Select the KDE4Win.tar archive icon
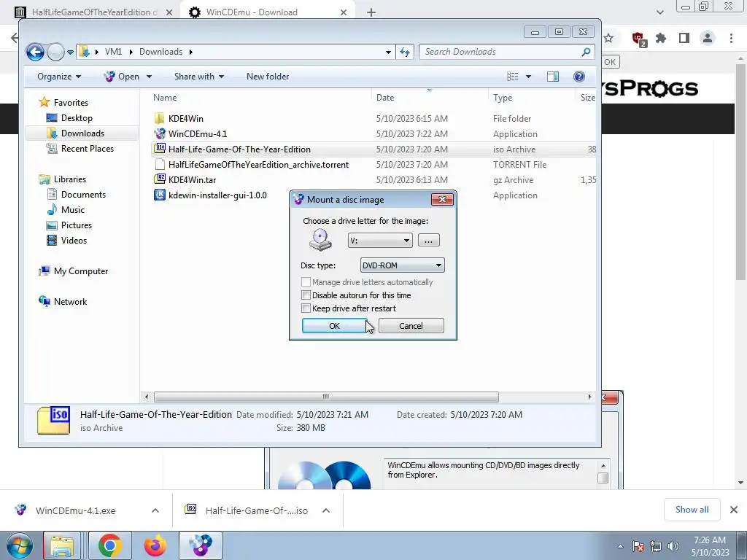The image size is (747, 560). pyautogui.click(x=160, y=179)
